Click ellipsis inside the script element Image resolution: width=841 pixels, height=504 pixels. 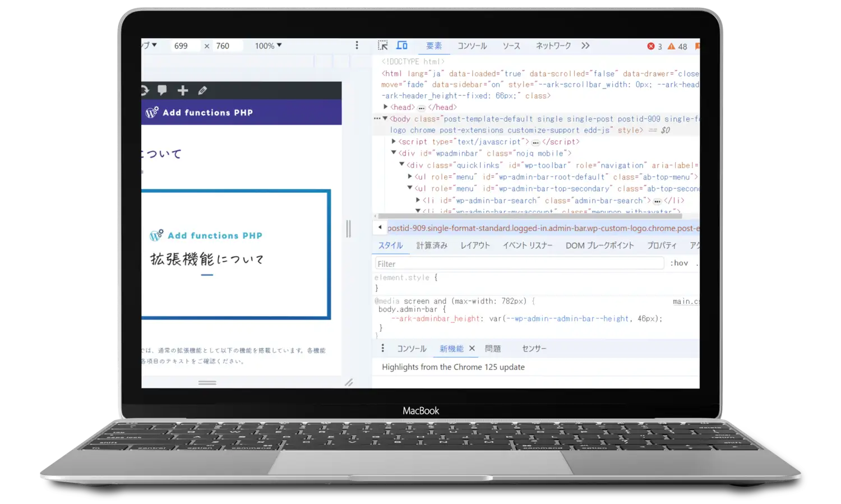pos(535,142)
